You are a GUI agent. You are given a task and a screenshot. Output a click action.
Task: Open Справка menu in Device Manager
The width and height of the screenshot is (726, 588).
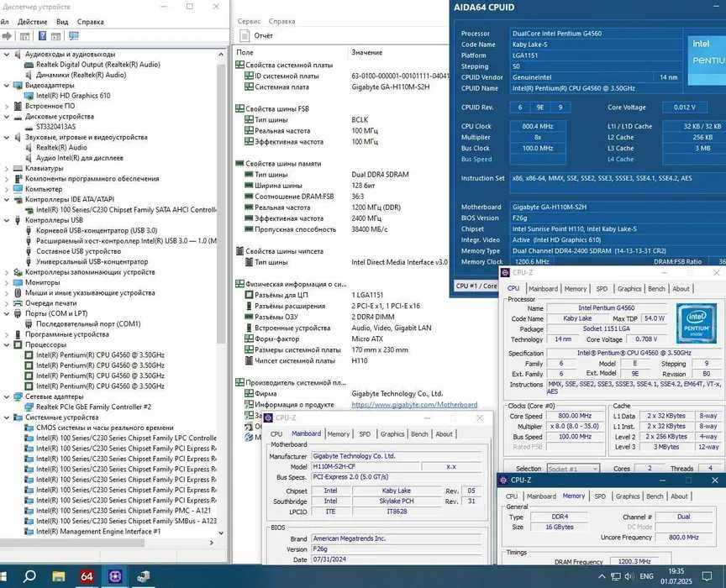coord(90,22)
